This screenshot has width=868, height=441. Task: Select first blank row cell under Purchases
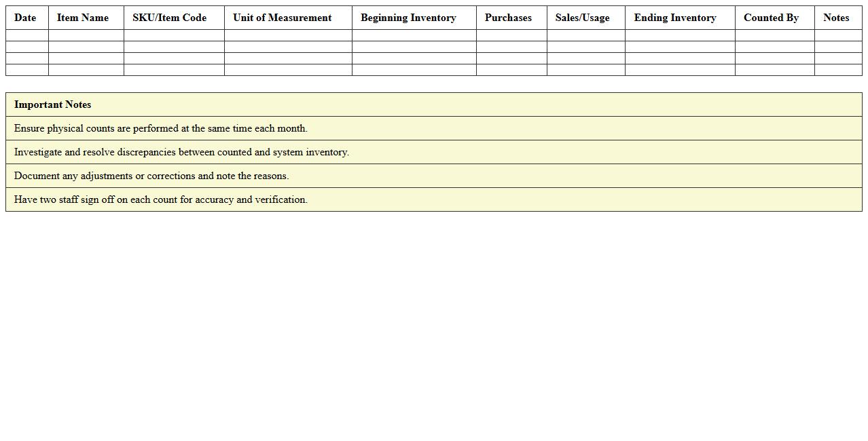(511, 35)
